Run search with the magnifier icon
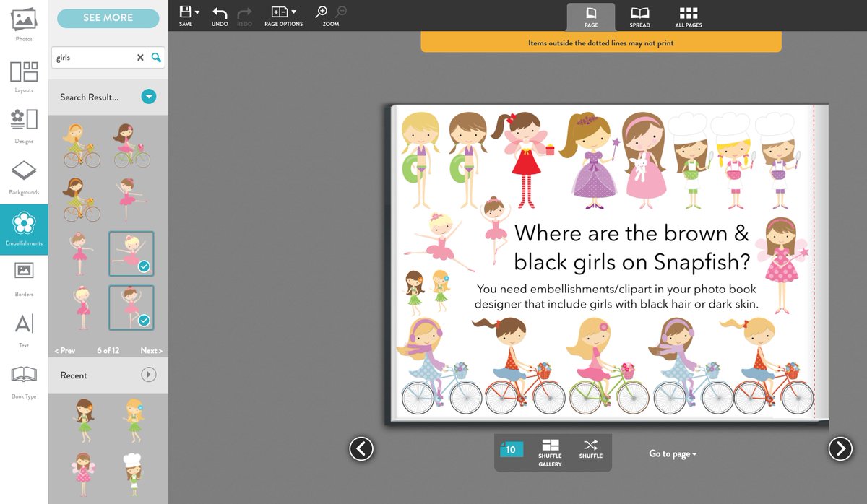This screenshot has width=867, height=504. click(156, 58)
